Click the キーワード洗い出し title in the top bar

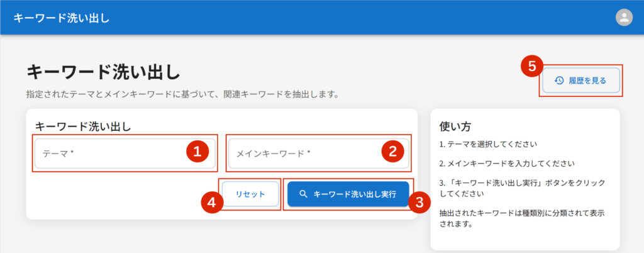coord(62,18)
